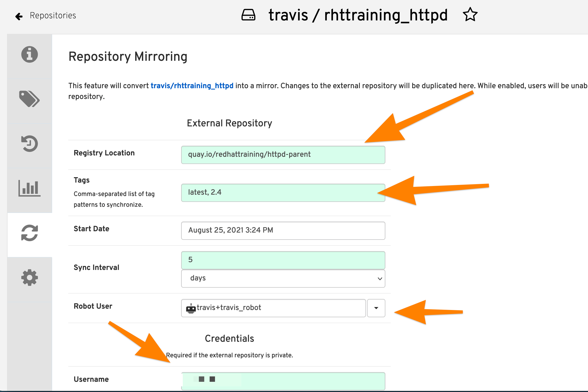The width and height of the screenshot is (588, 392).
Task: Click the Robot User field travis+travis_robot
Action: point(273,308)
